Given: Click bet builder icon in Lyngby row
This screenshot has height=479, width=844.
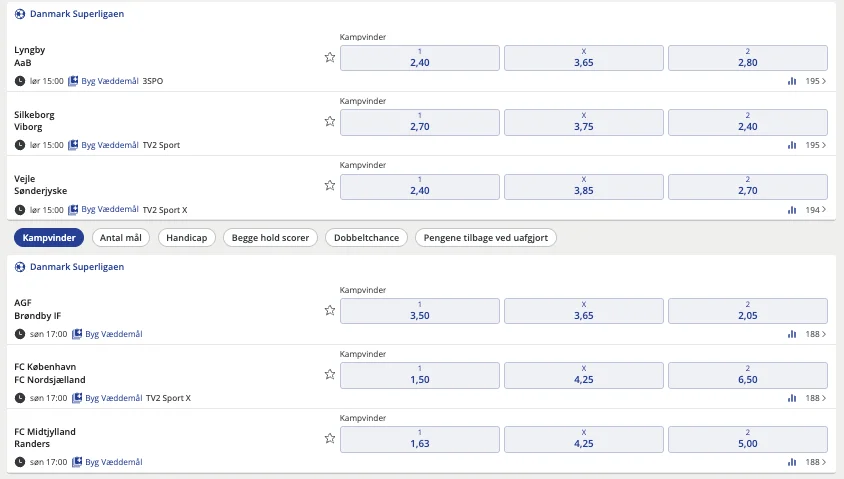Looking at the screenshot, I should pyautogui.click(x=73, y=81).
